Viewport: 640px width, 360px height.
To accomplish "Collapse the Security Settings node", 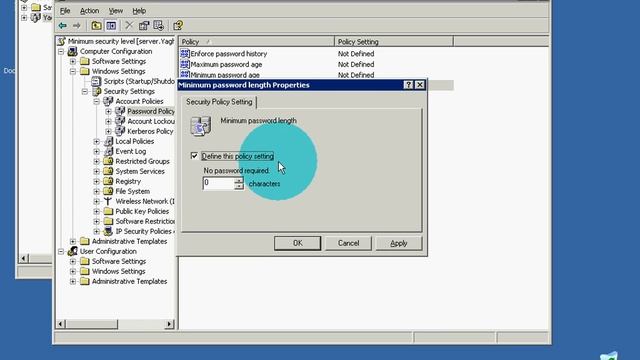I will tap(84, 91).
